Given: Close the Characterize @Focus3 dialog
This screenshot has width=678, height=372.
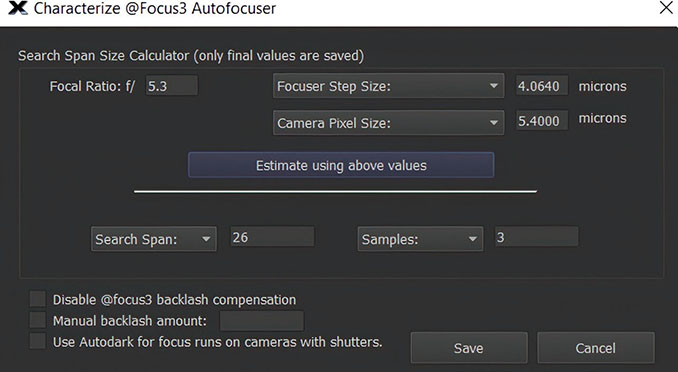Looking at the screenshot, I should 666,7.
